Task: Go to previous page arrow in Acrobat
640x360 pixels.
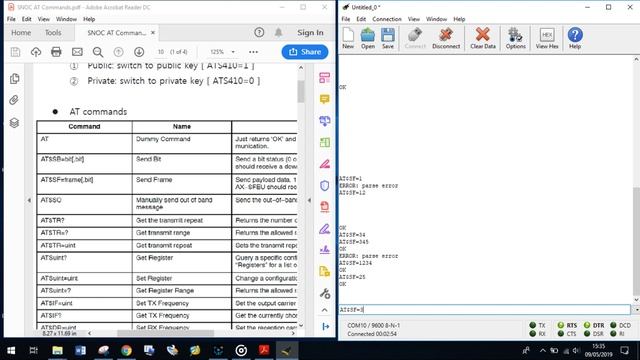Action: click(118, 52)
